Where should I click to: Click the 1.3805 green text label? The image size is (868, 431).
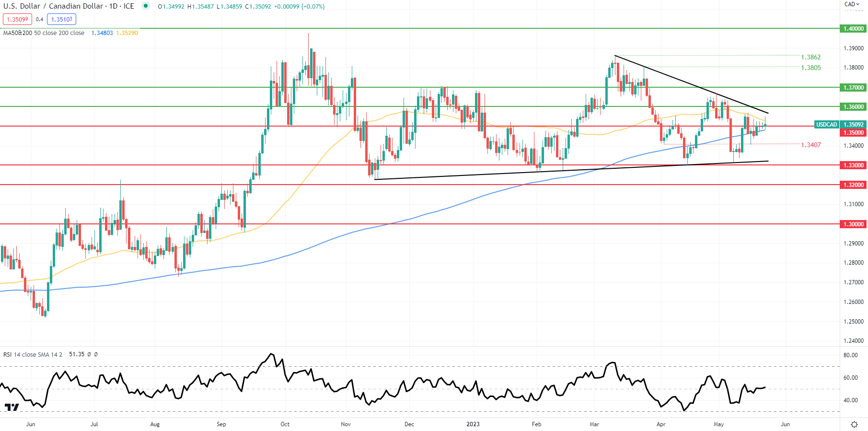click(811, 68)
